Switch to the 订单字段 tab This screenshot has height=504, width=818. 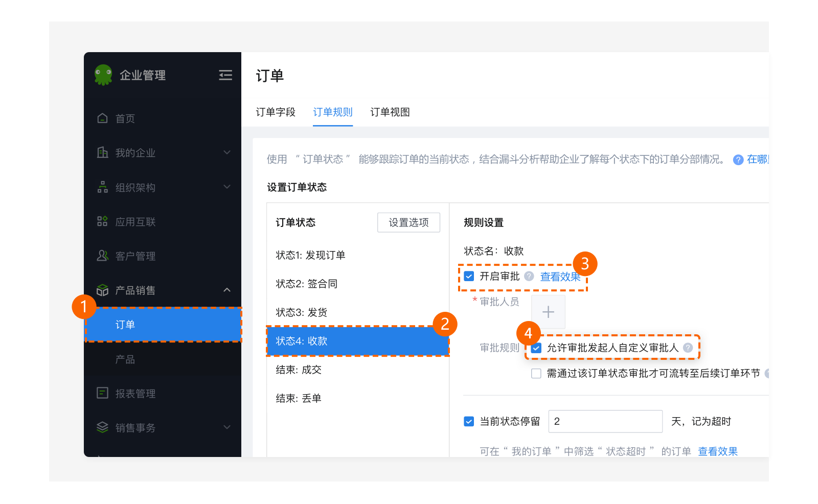[x=276, y=112]
